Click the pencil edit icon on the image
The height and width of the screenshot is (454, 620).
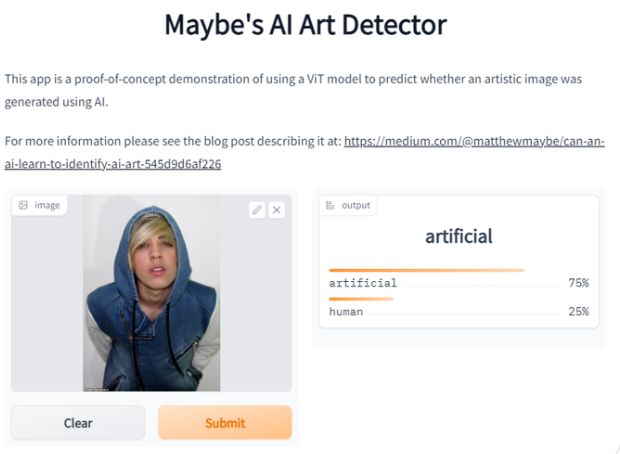(x=257, y=210)
